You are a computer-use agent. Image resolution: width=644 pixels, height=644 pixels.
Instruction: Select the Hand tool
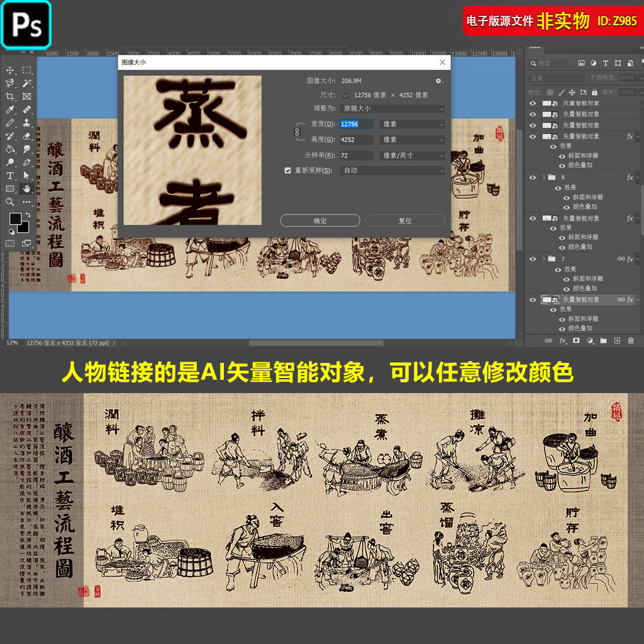click(x=26, y=189)
